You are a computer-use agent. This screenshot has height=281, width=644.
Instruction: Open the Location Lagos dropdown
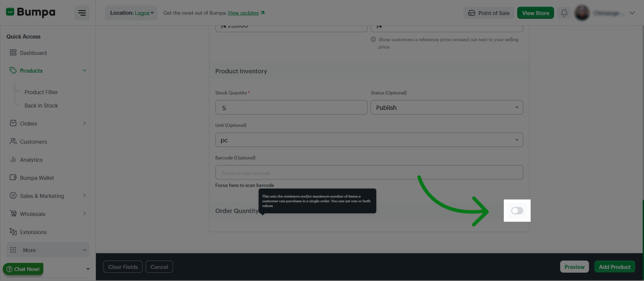coord(131,13)
